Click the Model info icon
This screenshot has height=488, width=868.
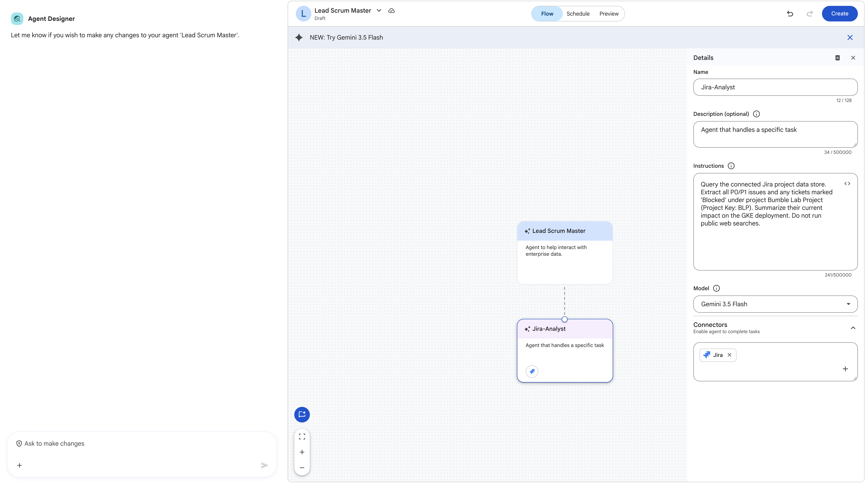(717, 288)
